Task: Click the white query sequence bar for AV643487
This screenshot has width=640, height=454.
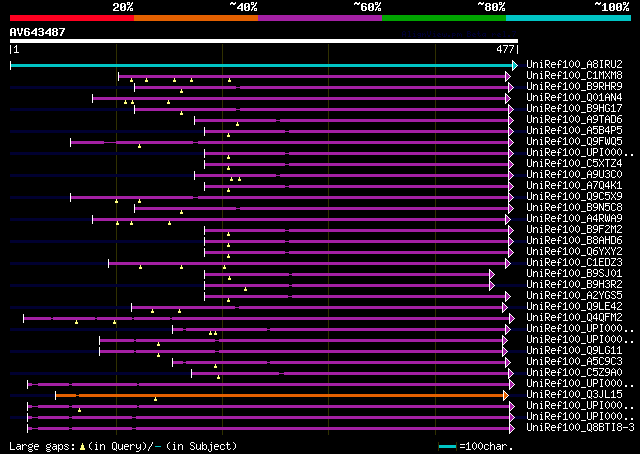Action: [x=264, y=41]
